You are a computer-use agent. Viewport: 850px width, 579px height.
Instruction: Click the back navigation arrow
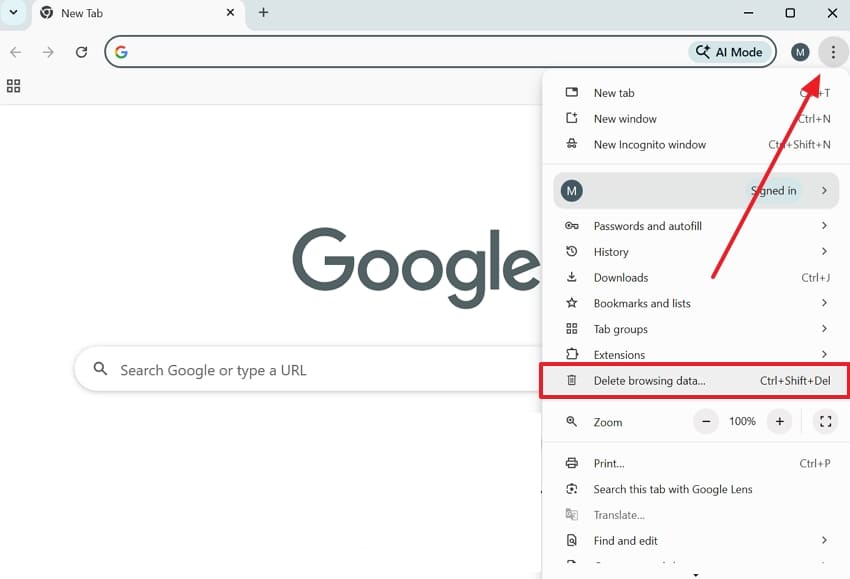pos(17,52)
